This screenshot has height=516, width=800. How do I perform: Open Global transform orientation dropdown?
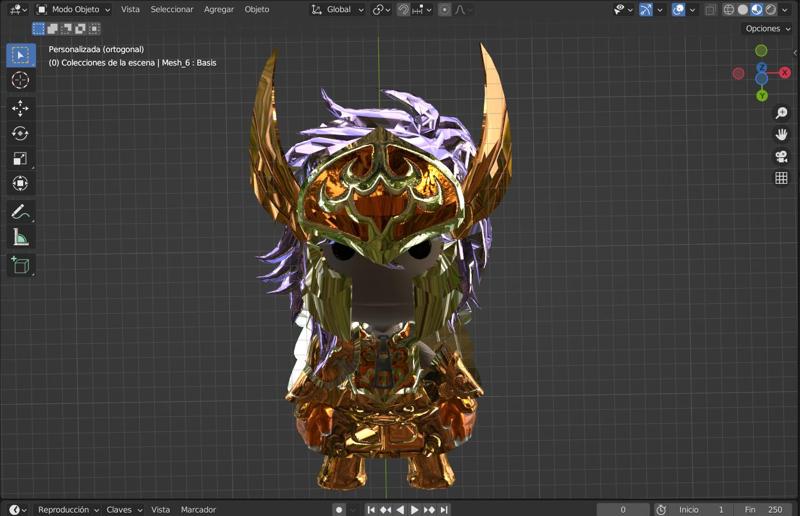(338, 9)
